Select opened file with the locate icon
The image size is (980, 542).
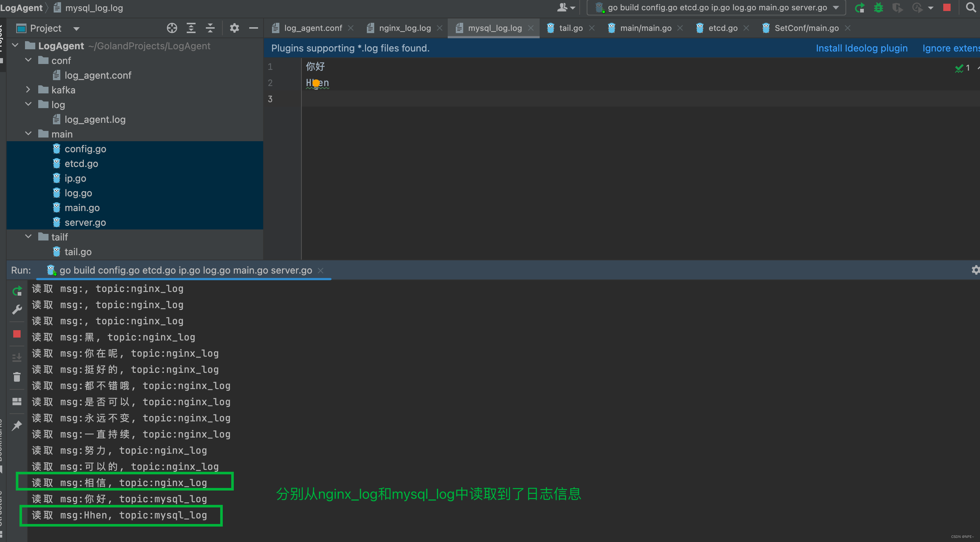tap(172, 28)
